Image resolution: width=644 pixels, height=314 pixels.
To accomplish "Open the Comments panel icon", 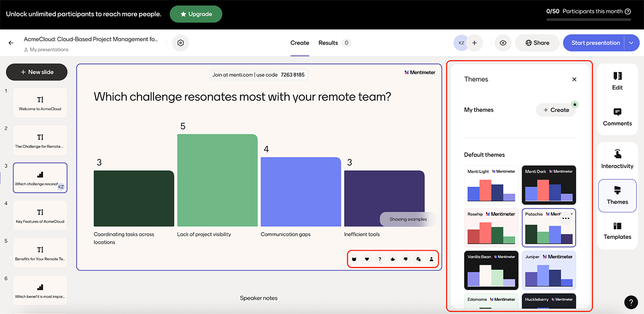I will (617, 117).
